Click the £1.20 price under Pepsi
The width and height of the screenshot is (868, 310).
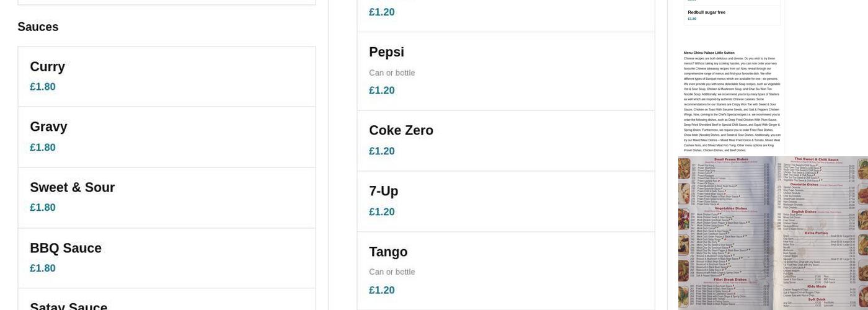[382, 91]
